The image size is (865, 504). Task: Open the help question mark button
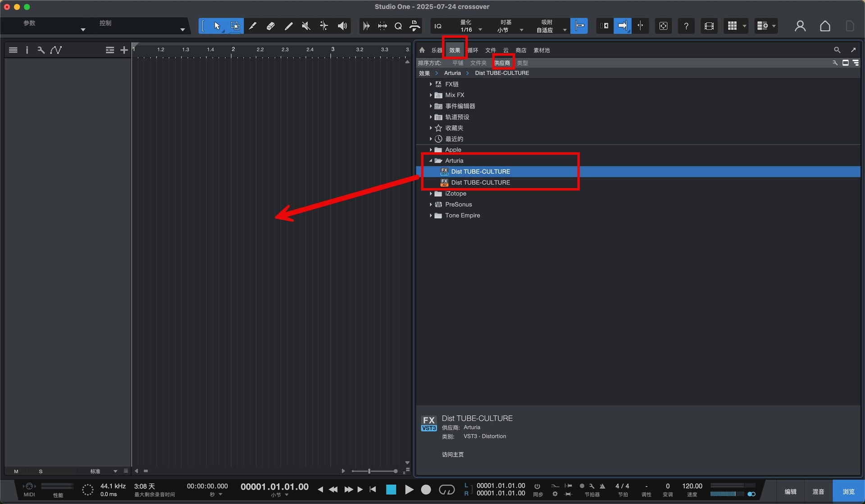[686, 26]
